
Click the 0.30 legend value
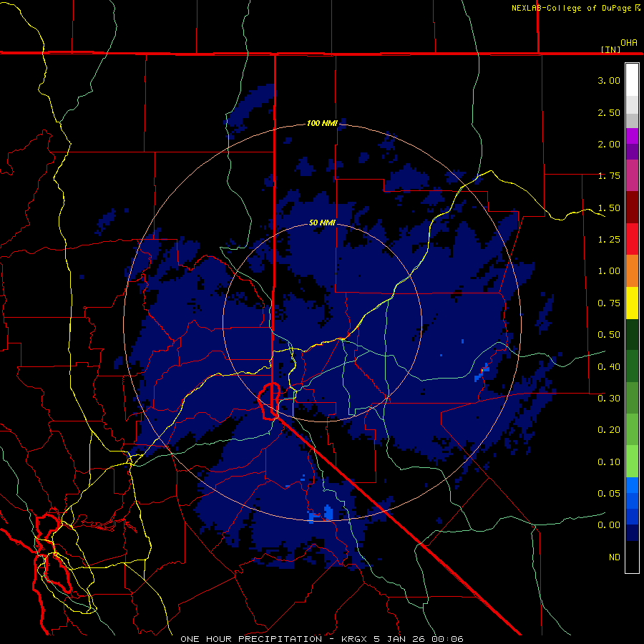(x=609, y=398)
